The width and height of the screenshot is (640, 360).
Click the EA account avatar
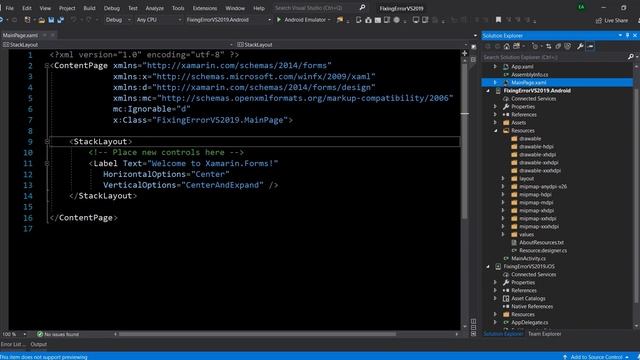(x=581, y=7)
